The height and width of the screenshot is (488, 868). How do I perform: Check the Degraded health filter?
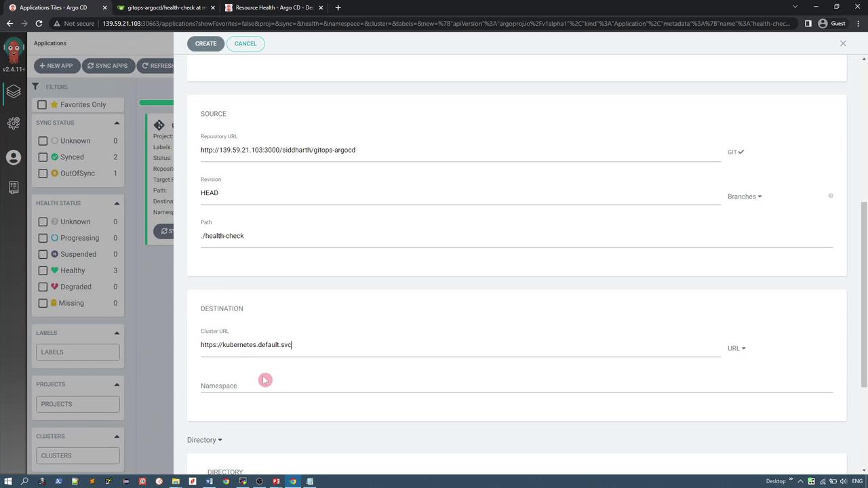43,287
